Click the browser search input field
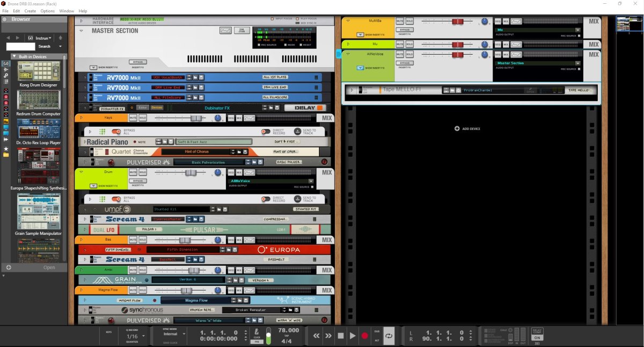The width and height of the screenshot is (644, 347). 20,47
